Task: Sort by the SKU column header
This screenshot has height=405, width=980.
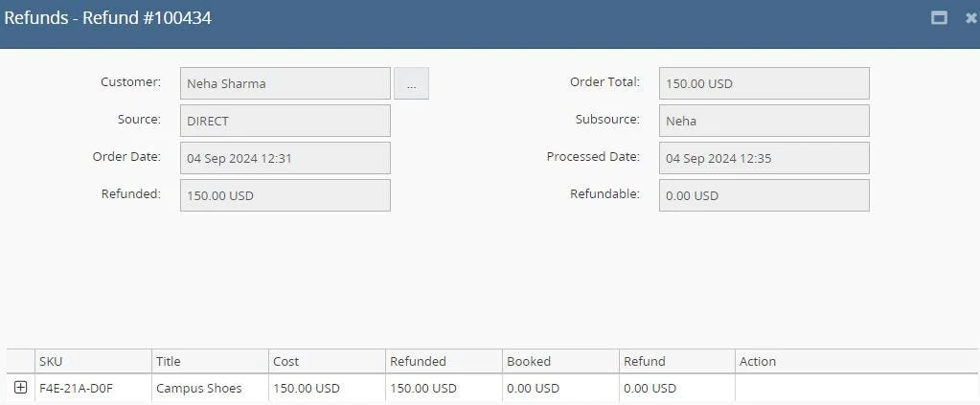Action: tap(92, 361)
